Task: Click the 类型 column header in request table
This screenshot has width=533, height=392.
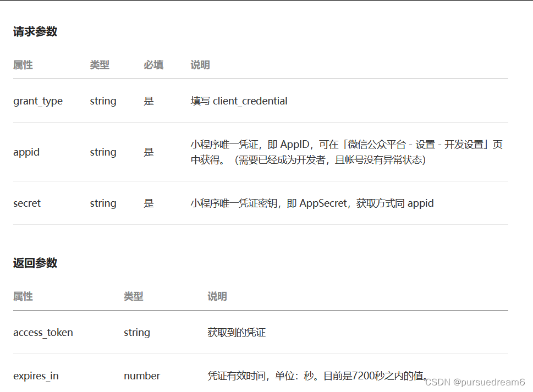Action: click(x=100, y=65)
